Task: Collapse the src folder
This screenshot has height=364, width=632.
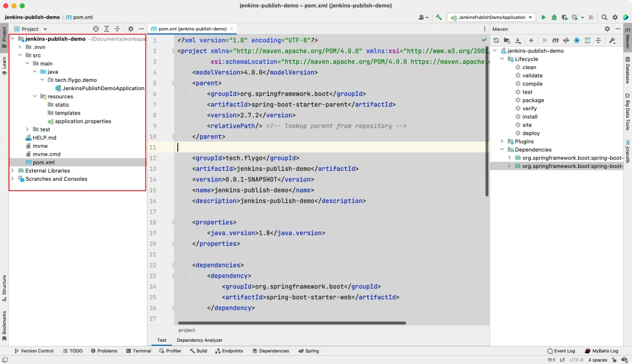Action: click(20, 55)
